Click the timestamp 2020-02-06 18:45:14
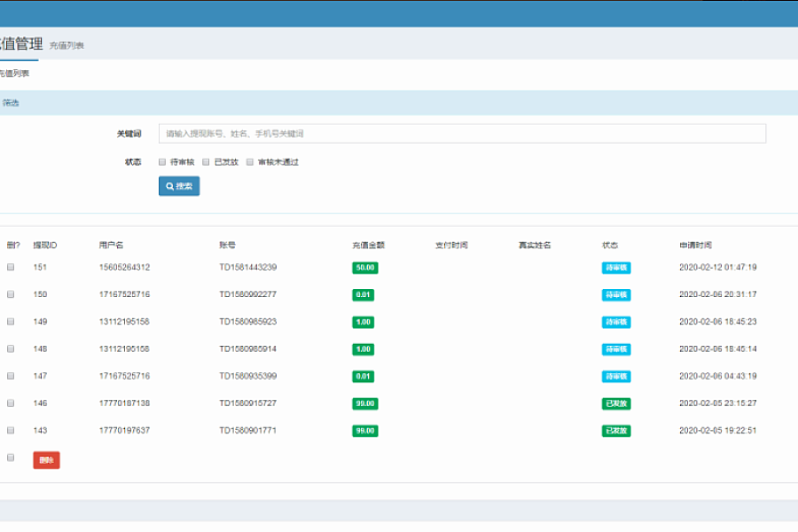The image size is (798, 532). tap(718, 348)
